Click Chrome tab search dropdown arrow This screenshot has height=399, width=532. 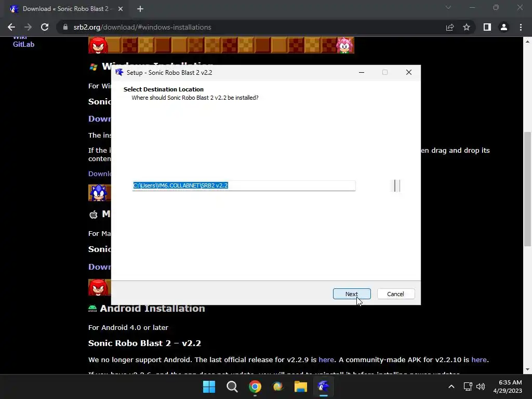click(x=448, y=7)
